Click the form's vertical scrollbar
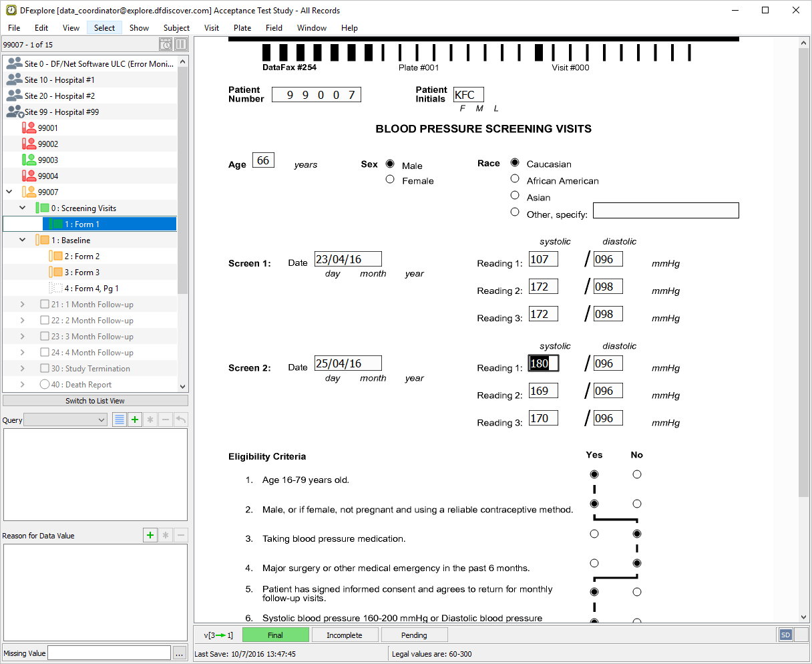The image size is (812, 664). coord(803,267)
